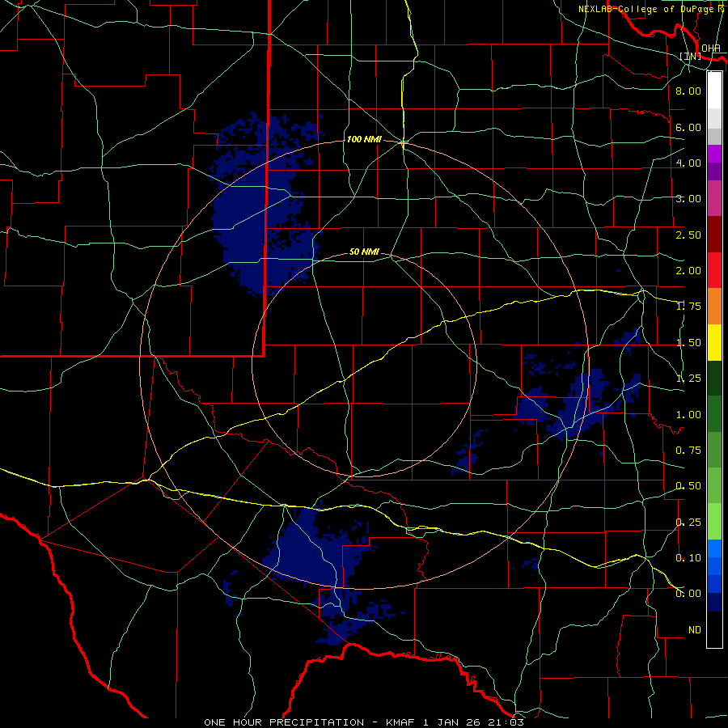Click the 3.00 legend label
Screen dimensions: 728x728
688,199
